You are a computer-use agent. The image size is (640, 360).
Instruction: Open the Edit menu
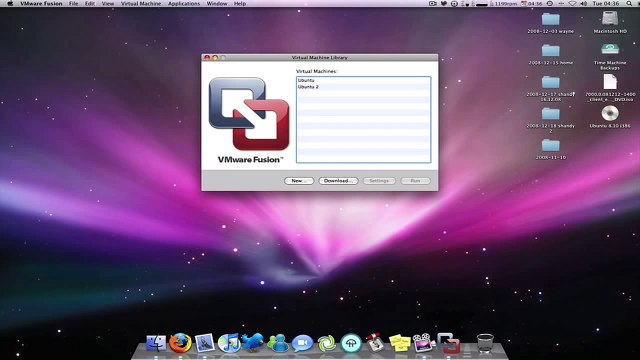[x=90, y=3]
